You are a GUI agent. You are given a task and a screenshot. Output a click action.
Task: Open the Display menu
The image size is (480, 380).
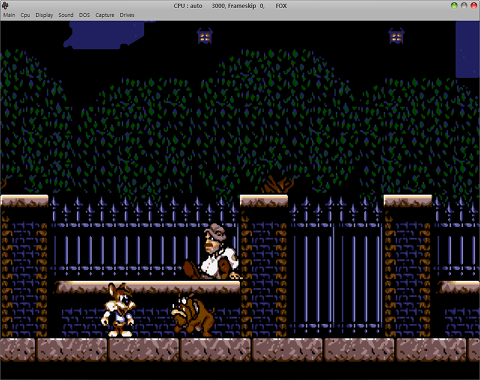(x=44, y=15)
